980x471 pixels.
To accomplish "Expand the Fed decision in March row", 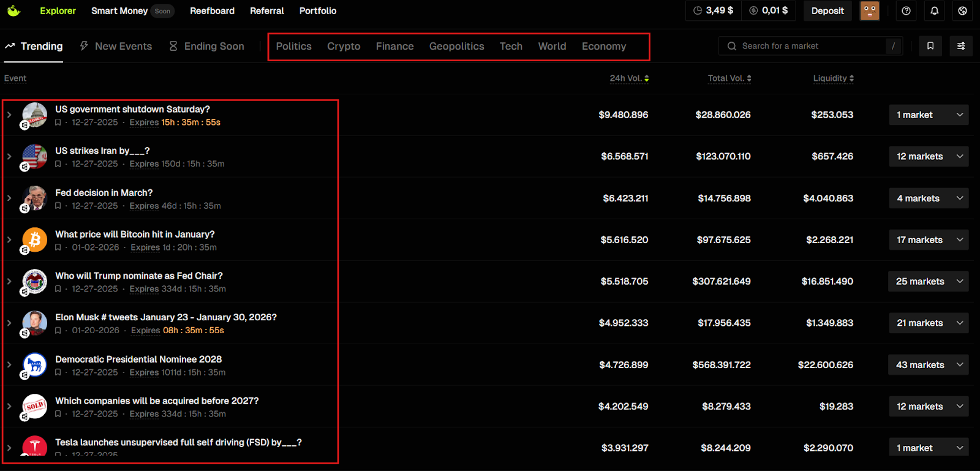I will tap(9, 198).
